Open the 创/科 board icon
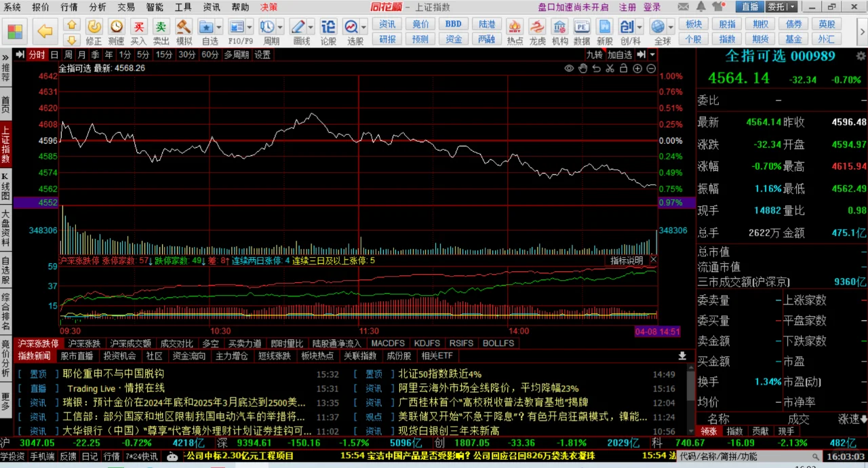Screen dimensions: 868x468 pos(627,27)
